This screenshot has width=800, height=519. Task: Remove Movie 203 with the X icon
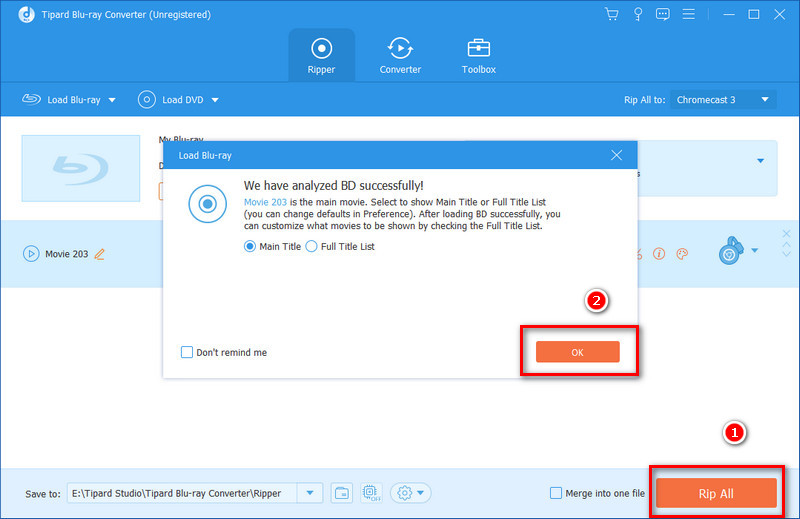786,234
